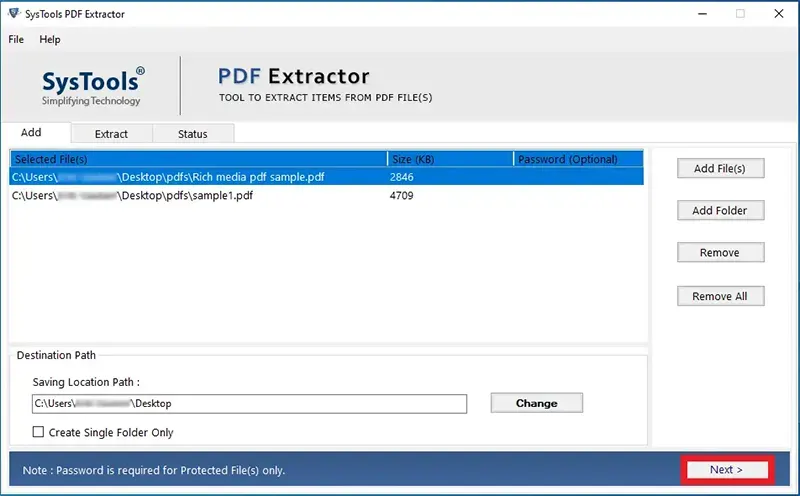The height and width of the screenshot is (496, 800).
Task: Switch to the Extract tab
Action: coord(111,134)
